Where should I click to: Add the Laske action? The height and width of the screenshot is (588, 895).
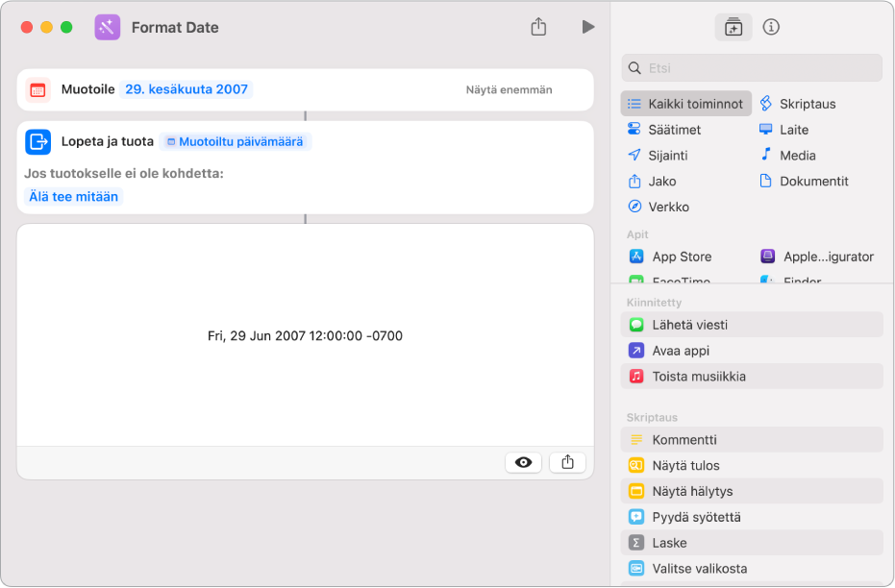752,543
